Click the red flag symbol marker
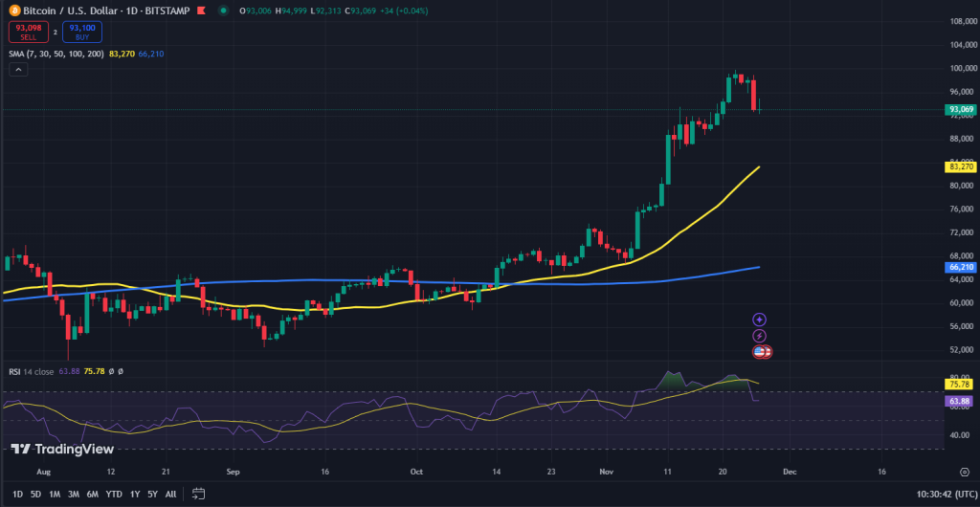The width and height of the screenshot is (980, 507). pos(201,11)
